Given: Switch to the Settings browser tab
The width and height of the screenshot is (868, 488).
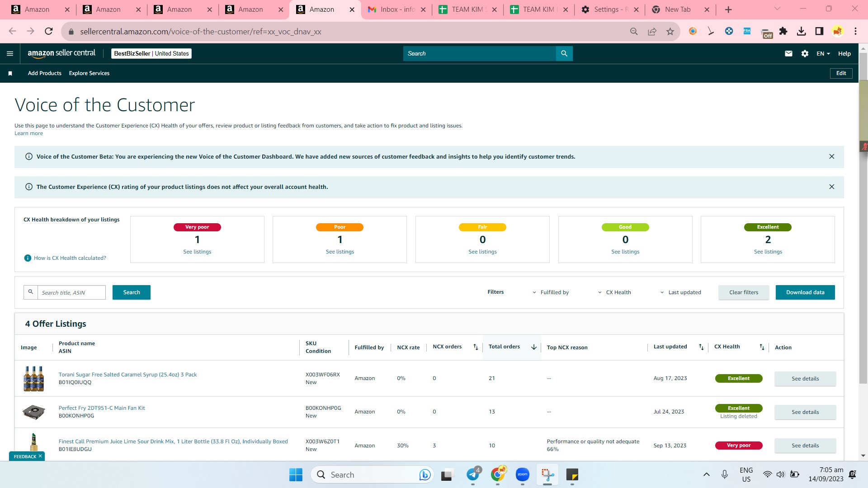Looking at the screenshot, I should pos(610,9).
